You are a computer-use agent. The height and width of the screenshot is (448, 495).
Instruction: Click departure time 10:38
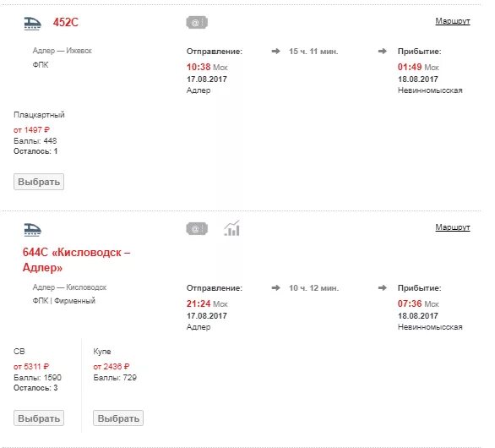click(x=199, y=67)
